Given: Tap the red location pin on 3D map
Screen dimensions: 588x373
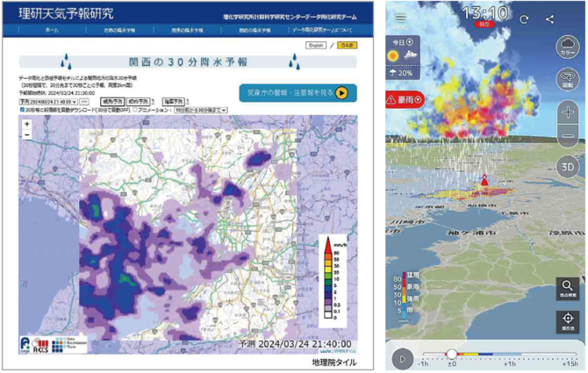Looking at the screenshot, I should (x=484, y=180).
